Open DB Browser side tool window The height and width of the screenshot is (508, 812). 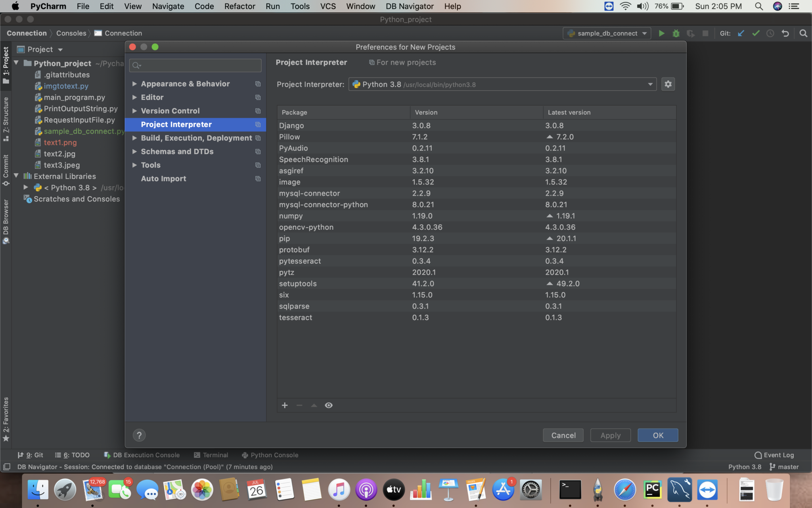tap(6, 221)
